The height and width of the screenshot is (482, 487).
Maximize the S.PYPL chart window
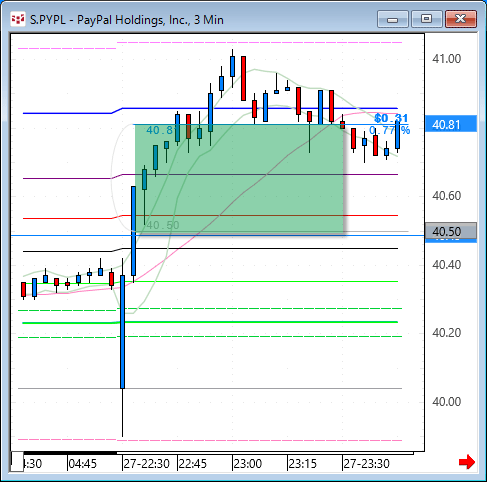coord(426,20)
